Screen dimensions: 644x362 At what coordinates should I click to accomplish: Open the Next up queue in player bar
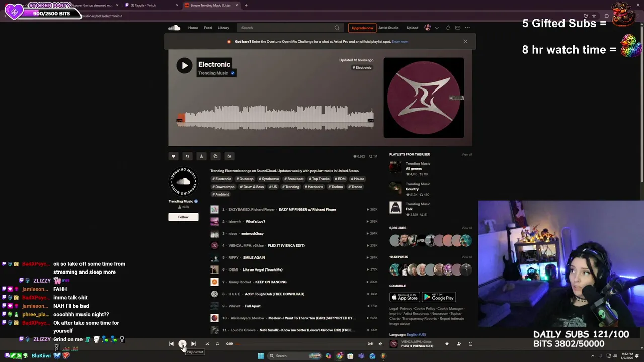(470, 344)
